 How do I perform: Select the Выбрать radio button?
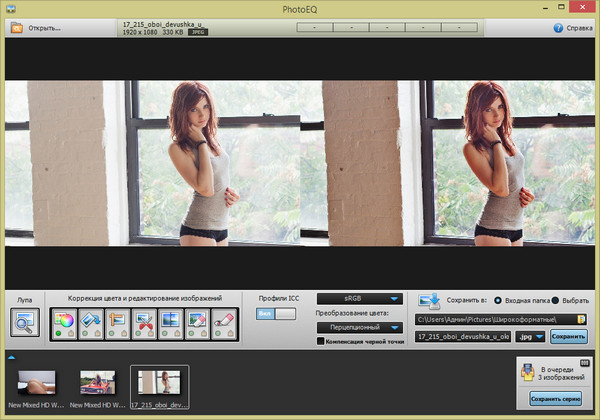click(555, 300)
